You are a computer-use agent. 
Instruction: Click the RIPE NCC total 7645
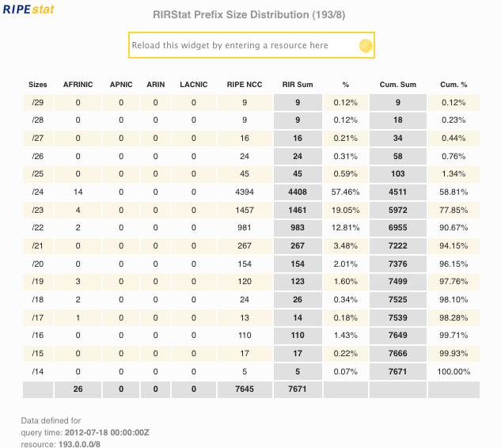click(244, 389)
